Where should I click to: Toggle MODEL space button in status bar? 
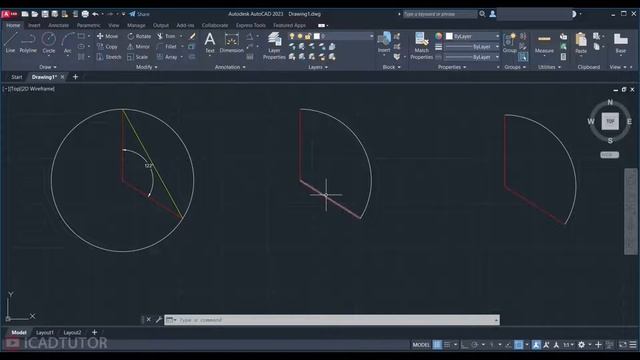(421, 345)
